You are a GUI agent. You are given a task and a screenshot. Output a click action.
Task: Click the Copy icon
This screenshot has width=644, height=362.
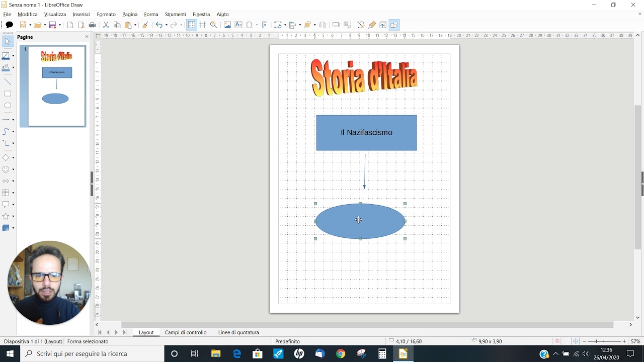pos(117,25)
